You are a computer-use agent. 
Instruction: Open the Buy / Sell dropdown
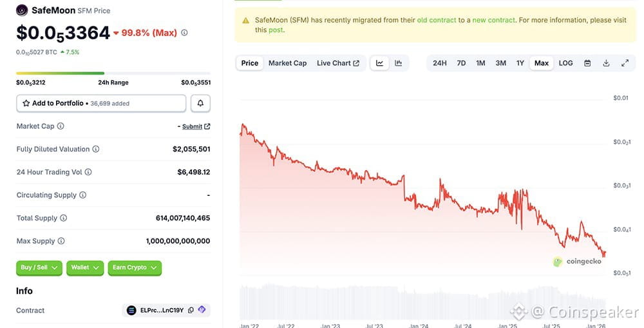[39, 267]
